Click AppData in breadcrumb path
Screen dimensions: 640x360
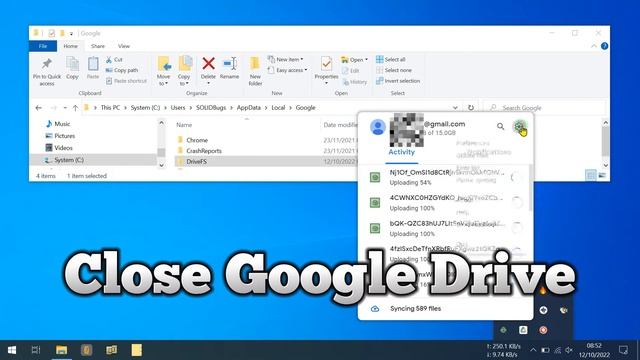[249, 108]
